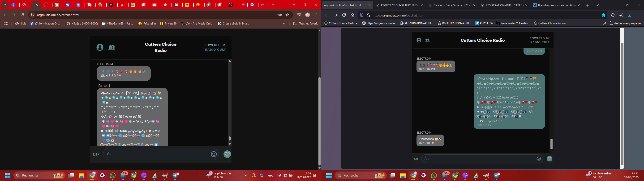Open Chrome apps grid in bookmarks bar
Viewport: 644px width, 181px height.
click(6, 24)
